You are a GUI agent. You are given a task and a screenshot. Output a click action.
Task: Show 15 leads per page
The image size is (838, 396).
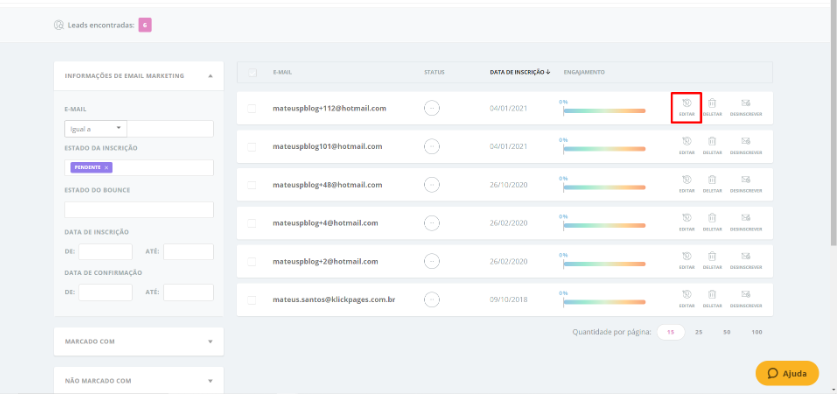click(671, 332)
